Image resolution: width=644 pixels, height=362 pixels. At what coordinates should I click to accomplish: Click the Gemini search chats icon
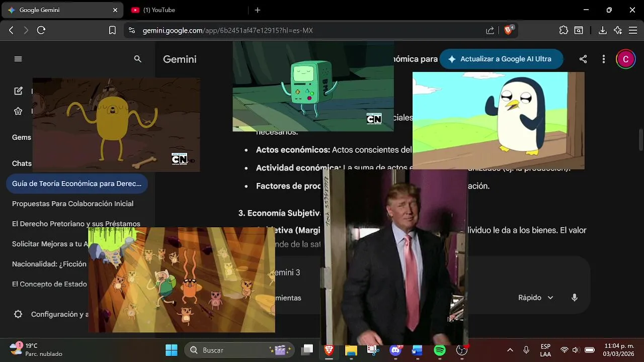coord(137,59)
